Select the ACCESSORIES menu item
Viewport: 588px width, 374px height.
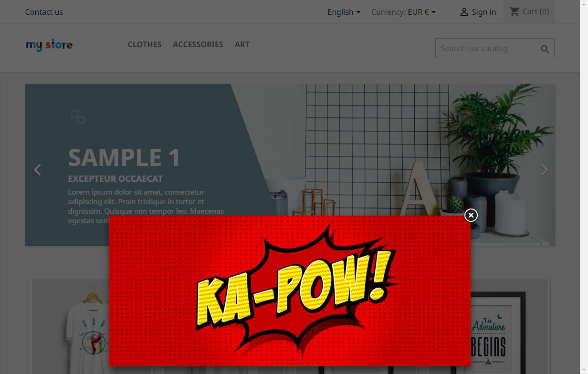198,44
